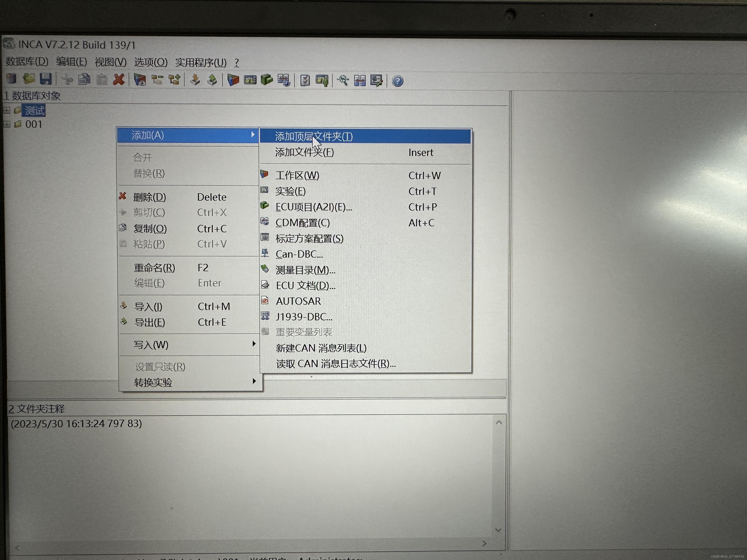Click 重命名(R) in context menu
Viewport: 747px width, 560px height.
(154, 268)
